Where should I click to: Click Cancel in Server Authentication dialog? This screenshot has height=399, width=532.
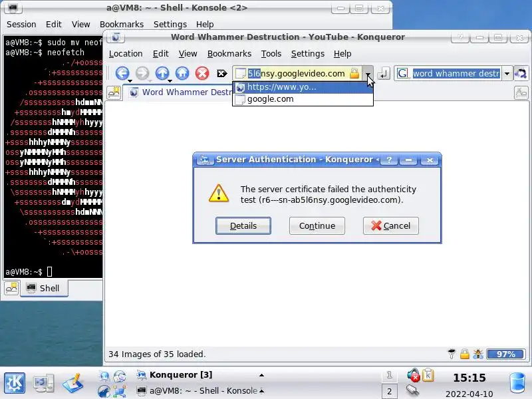click(x=391, y=225)
